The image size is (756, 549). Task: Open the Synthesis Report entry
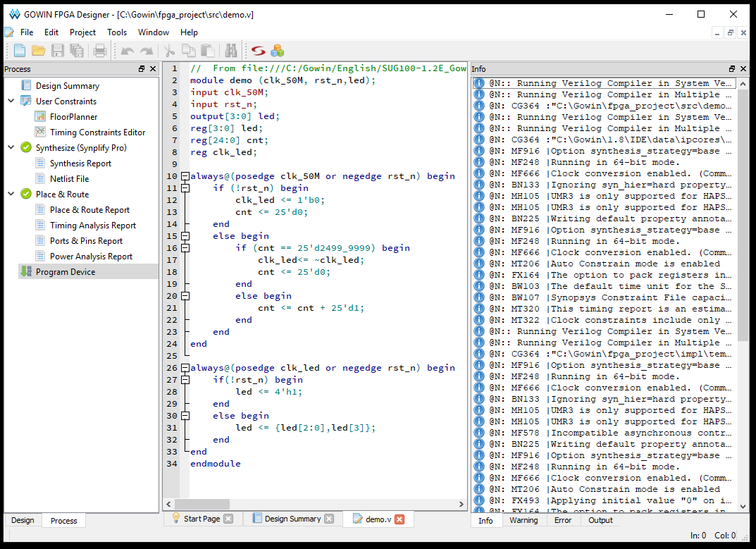click(x=80, y=164)
